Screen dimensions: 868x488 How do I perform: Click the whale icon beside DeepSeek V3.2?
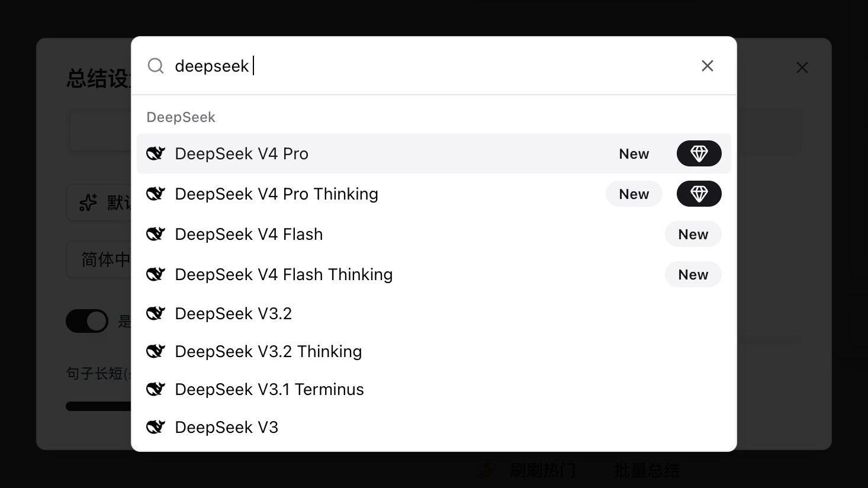point(156,313)
